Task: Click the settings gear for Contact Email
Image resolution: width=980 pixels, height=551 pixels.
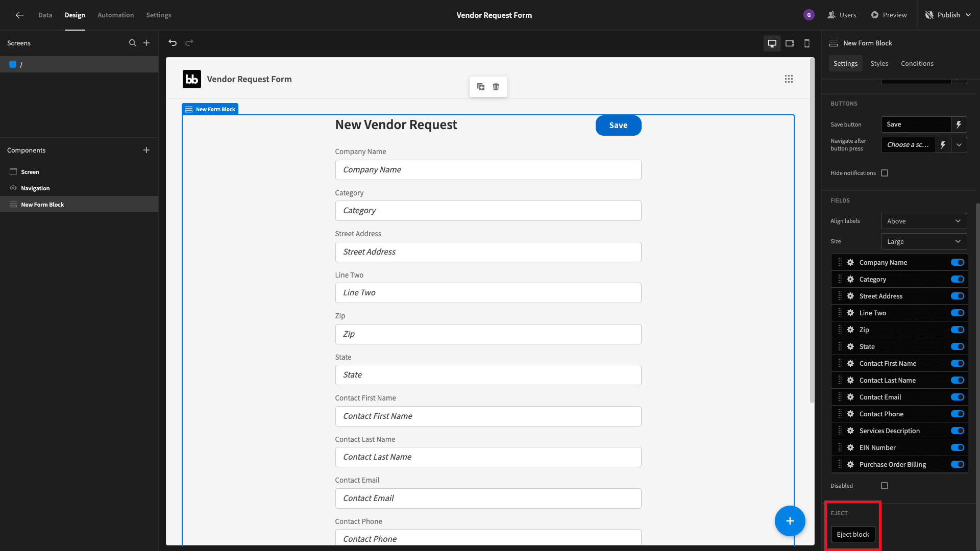Action: [851, 397]
